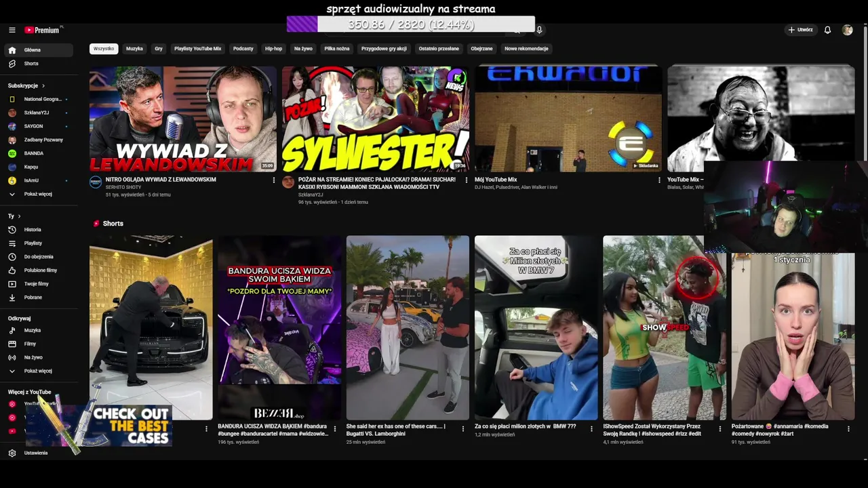Click the voice search microphone icon
This screenshot has height=488, width=868.
click(x=539, y=30)
